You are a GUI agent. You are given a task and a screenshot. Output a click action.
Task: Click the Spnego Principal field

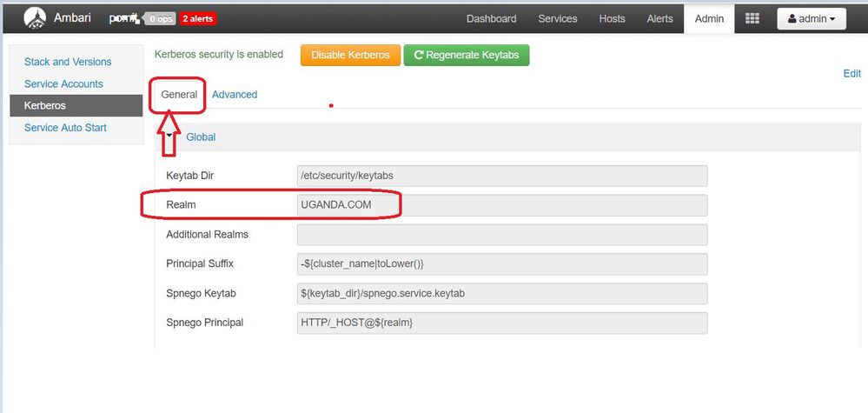pos(502,323)
